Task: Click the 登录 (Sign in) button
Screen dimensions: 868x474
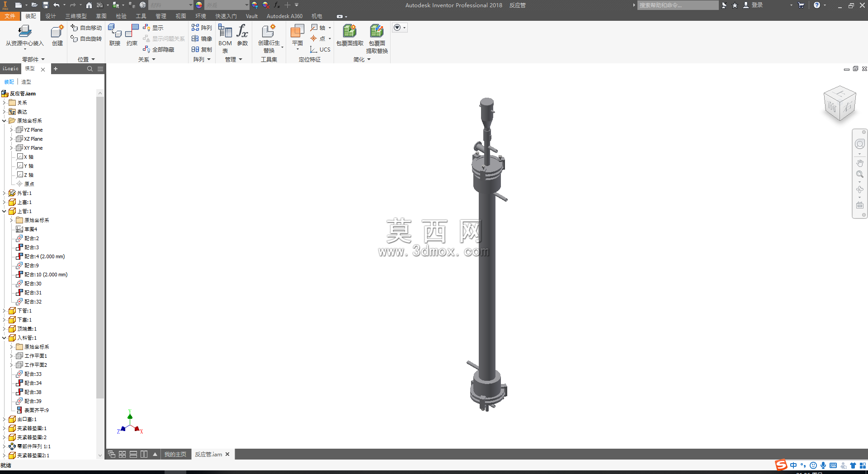Action: click(x=753, y=5)
